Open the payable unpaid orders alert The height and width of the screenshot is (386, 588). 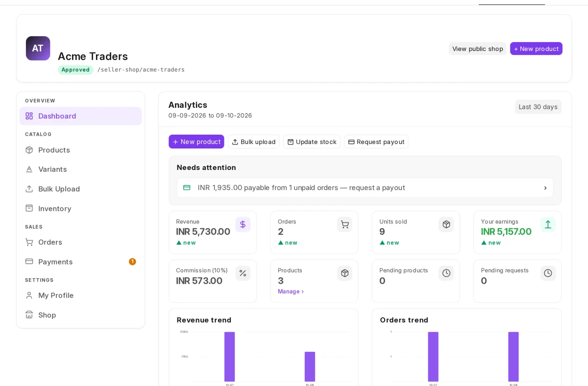click(365, 188)
